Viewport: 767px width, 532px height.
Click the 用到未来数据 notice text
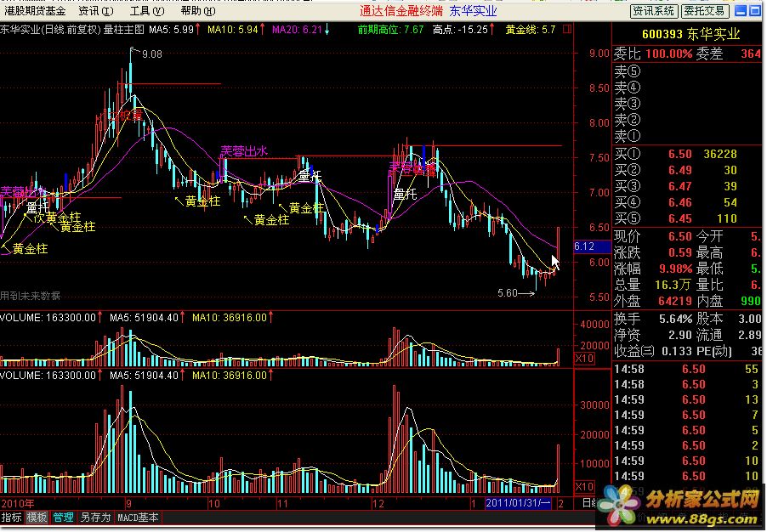pyautogui.click(x=31, y=296)
